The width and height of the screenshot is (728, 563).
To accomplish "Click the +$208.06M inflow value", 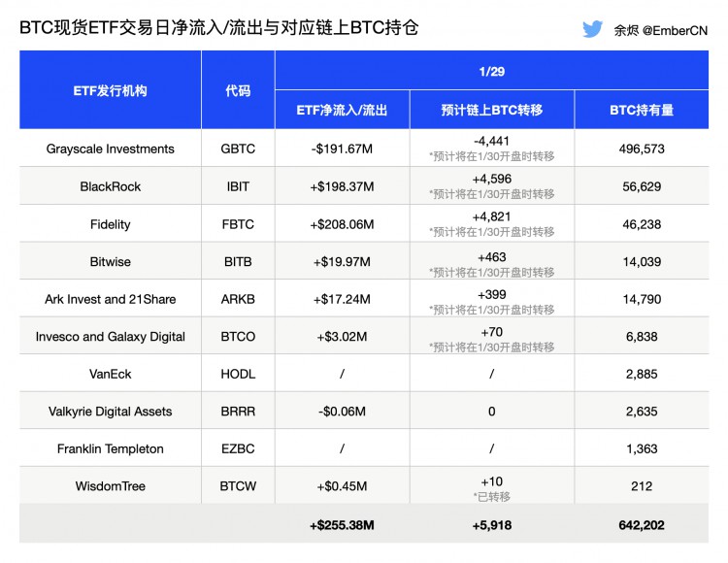I will pos(343,224).
